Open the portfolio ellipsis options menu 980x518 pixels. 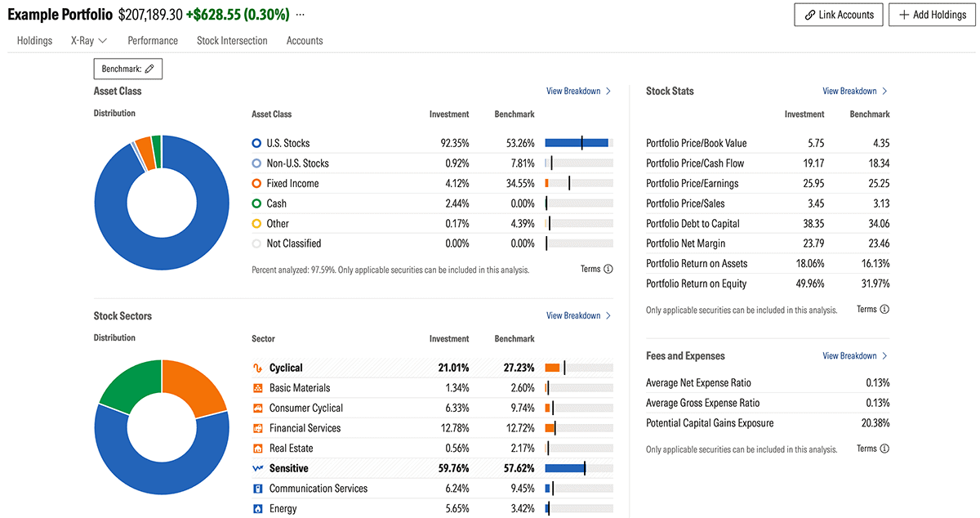pos(300,15)
